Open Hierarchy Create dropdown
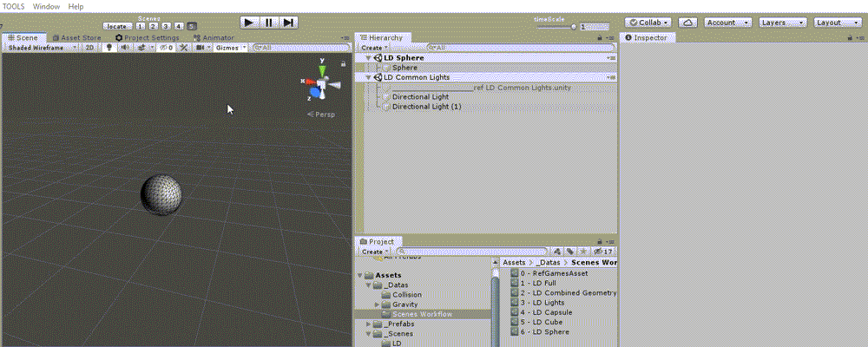 [x=374, y=48]
